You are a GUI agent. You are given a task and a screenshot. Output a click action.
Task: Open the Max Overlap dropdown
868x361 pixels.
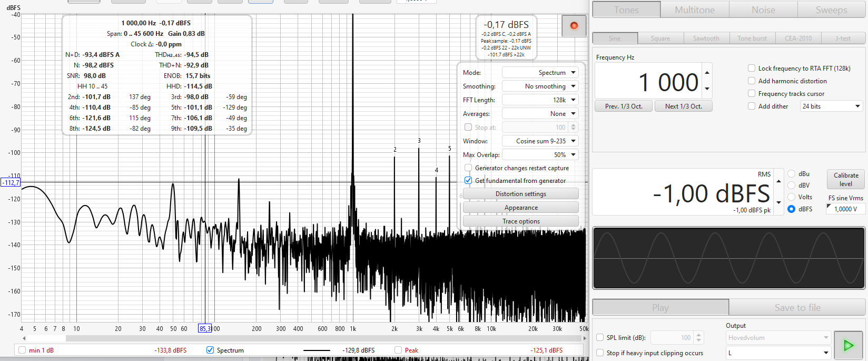[x=540, y=154]
